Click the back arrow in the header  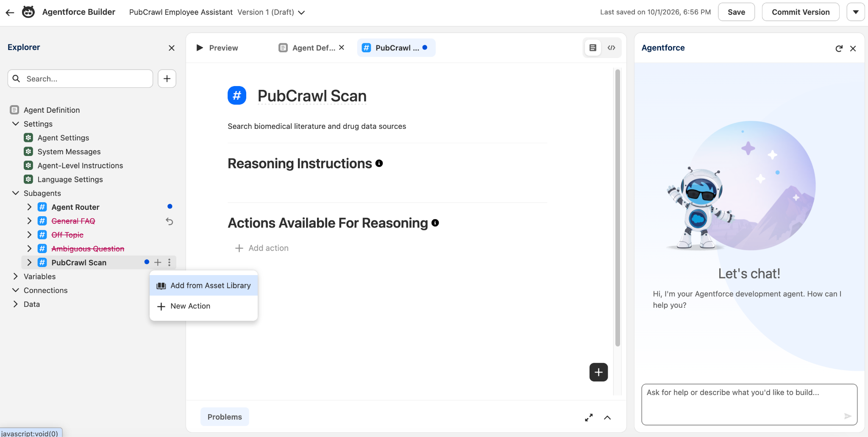10,12
